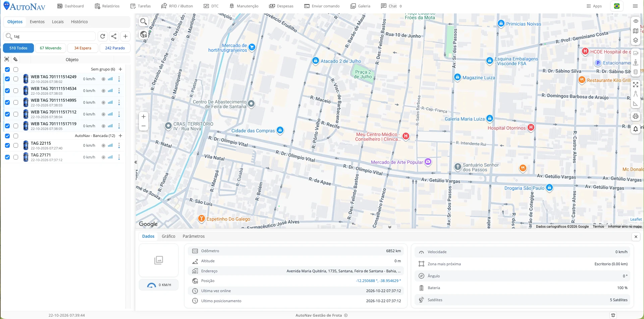Image resolution: width=644 pixels, height=319 pixels.
Task: Filter by 67 Movendo button
Action: pos(51,48)
